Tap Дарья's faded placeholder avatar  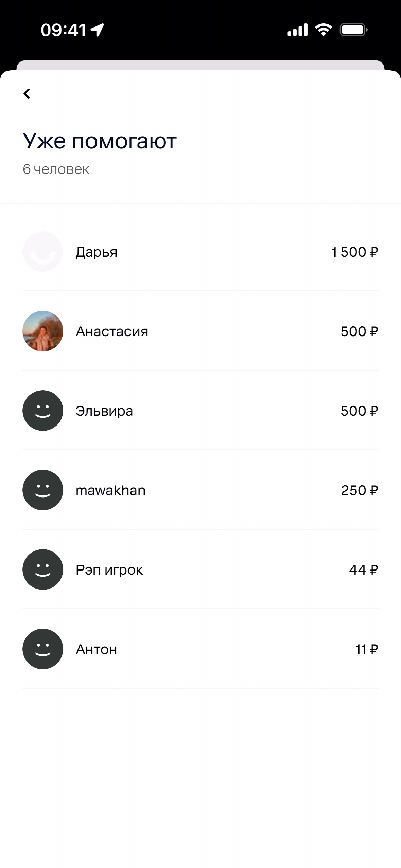coord(43,252)
